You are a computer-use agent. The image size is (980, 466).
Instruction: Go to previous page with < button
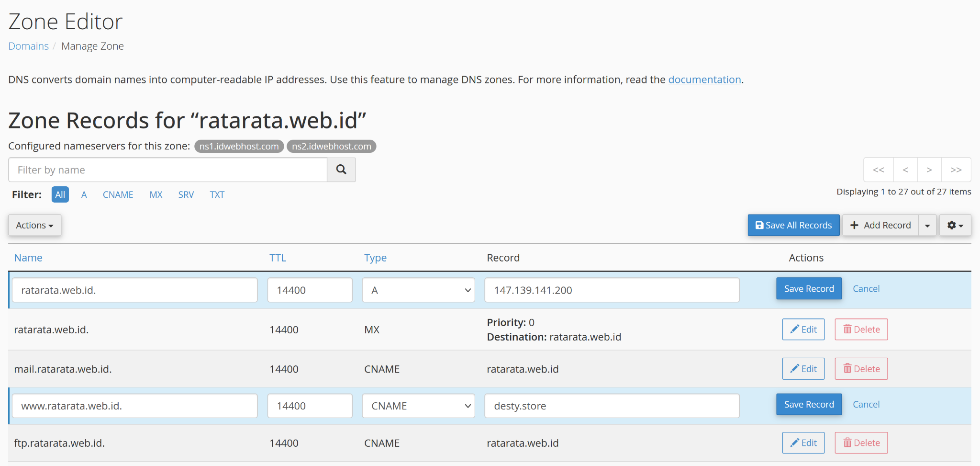(x=905, y=170)
